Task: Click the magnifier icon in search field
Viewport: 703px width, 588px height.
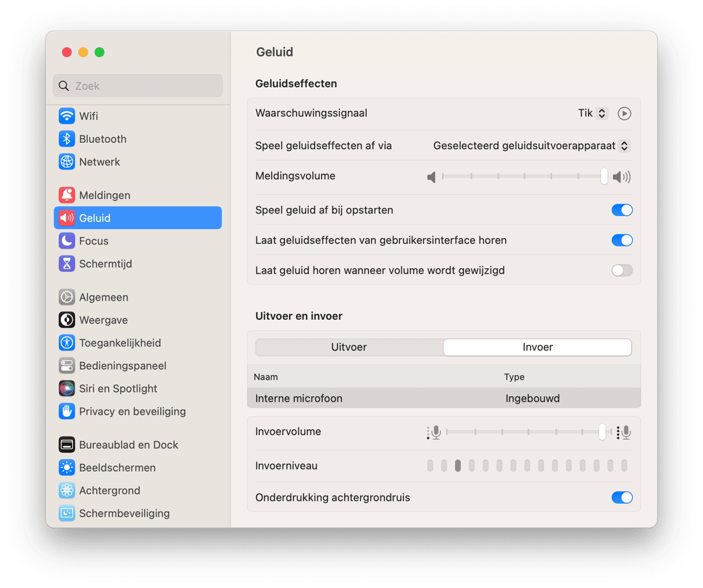Action: click(64, 86)
